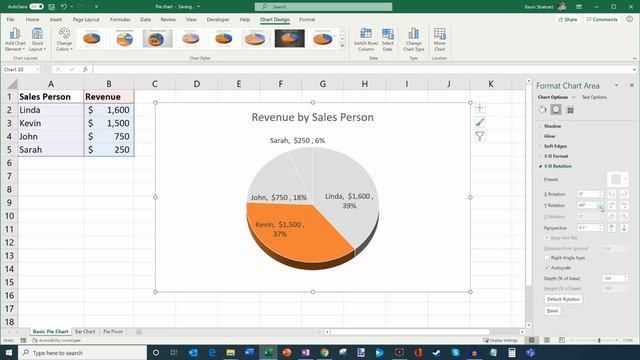
Task: Switch to Page Break Preview in status bar
Action: coord(562,340)
